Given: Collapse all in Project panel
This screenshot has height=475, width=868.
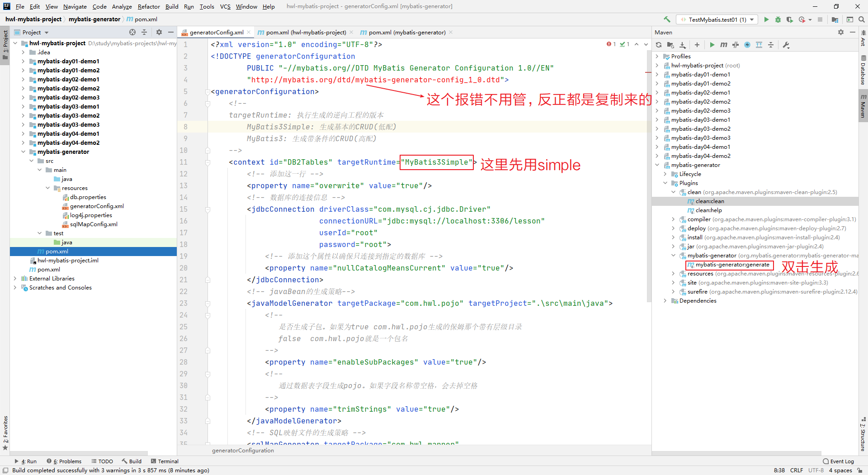Looking at the screenshot, I should pyautogui.click(x=144, y=32).
